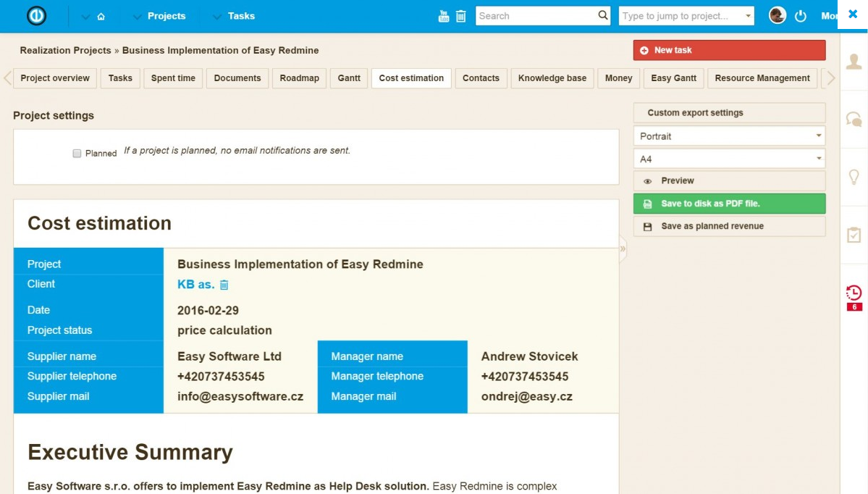Click the plus icon on New task
Screen dimensions: 868x494
point(644,51)
